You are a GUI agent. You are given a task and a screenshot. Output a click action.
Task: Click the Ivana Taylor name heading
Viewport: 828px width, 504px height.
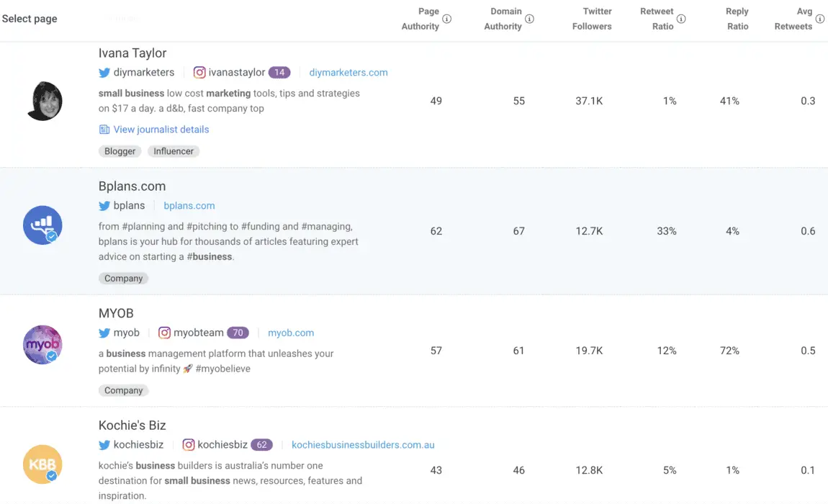click(x=132, y=53)
